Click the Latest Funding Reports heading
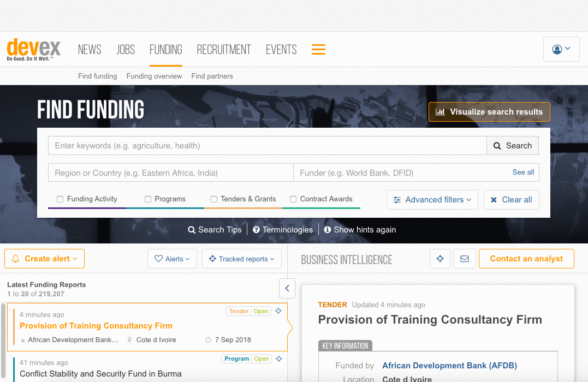The image size is (588, 382). [x=46, y=284]
